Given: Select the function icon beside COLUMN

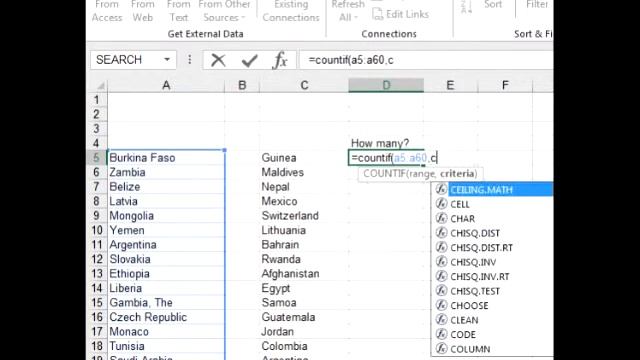Looking at the screenshot, I should 441,349.
